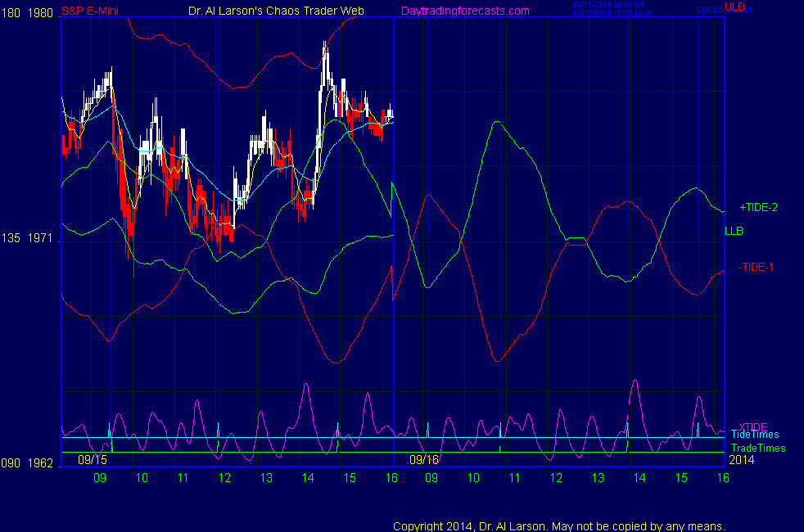Image resolution: width=804 pixels, height=532 pixels.
Task: Select the 'TideTimes' legend label
Action: [755, 435]
